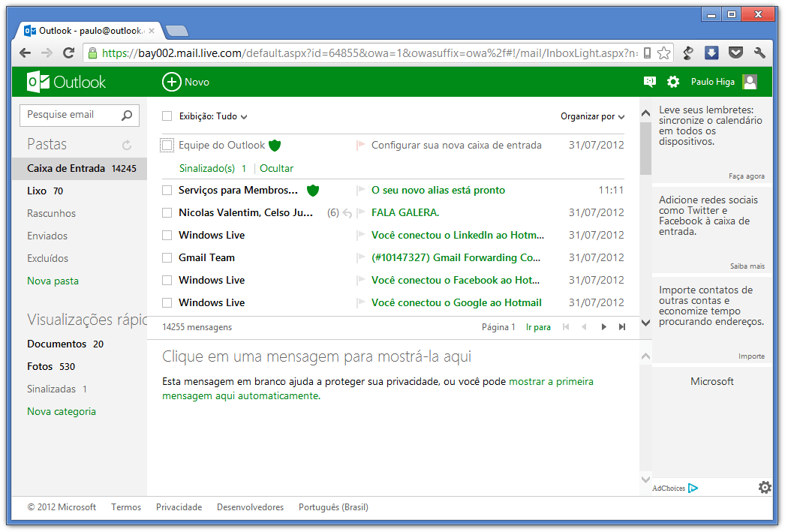Flag the Windows Live LinkedIn message

360,235
